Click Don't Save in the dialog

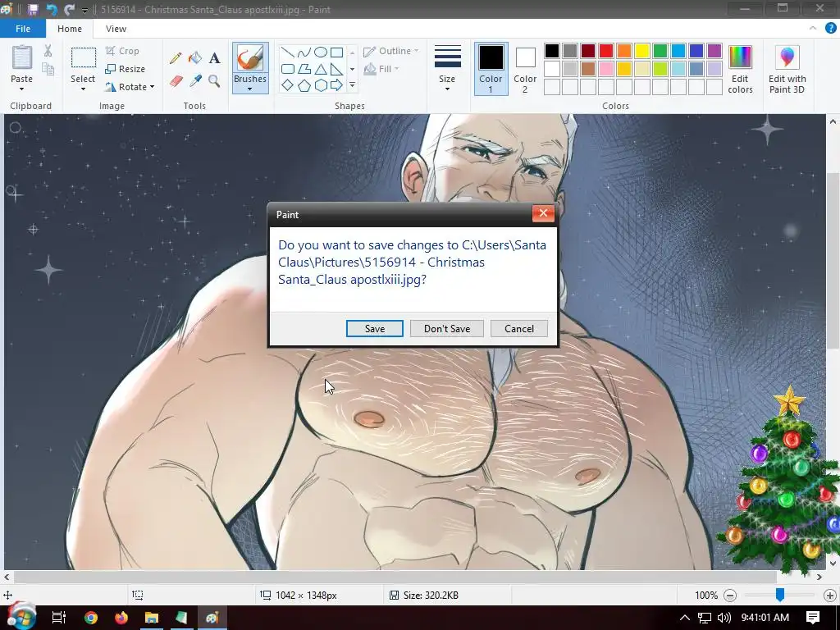pos(447,328)
